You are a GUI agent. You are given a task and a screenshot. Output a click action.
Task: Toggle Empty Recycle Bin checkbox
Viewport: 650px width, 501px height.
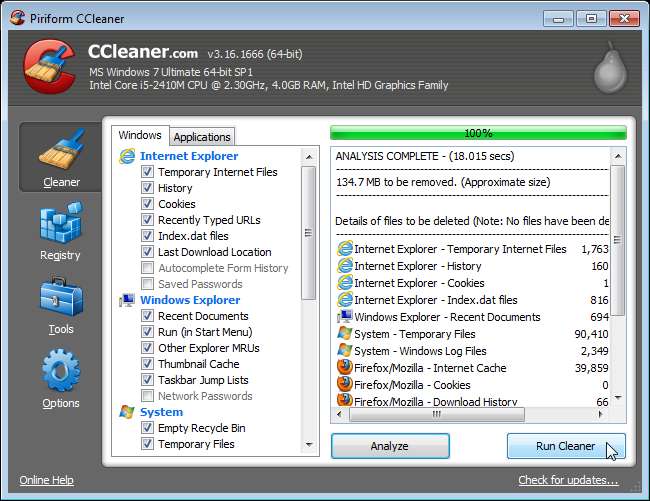pos(147,428)
